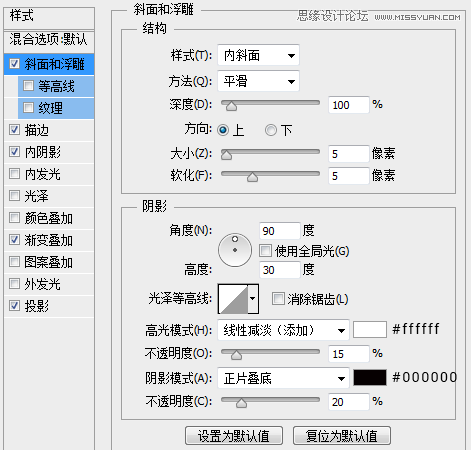This screenshot has width=471, height=450.
Task: Enable the 光泽 checkbox
Action: point(14,195)
